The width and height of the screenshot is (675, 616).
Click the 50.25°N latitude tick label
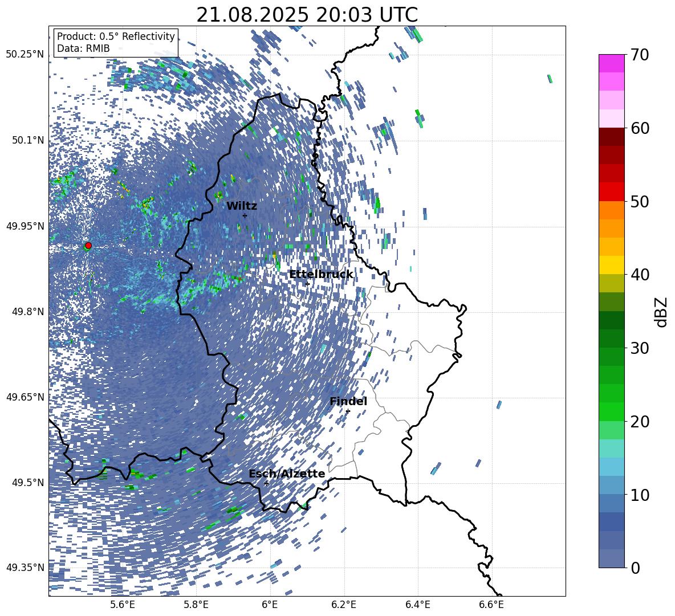click(x=25, y=55)
